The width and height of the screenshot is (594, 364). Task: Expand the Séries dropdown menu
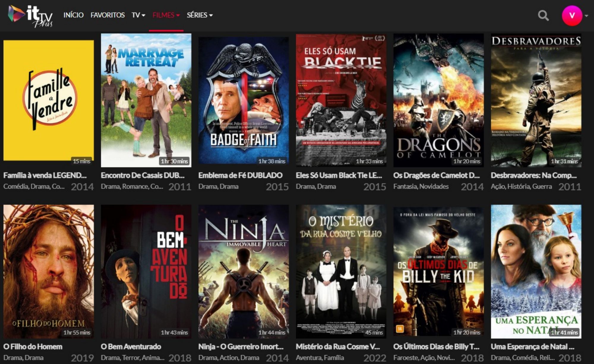tap(200, 15)
